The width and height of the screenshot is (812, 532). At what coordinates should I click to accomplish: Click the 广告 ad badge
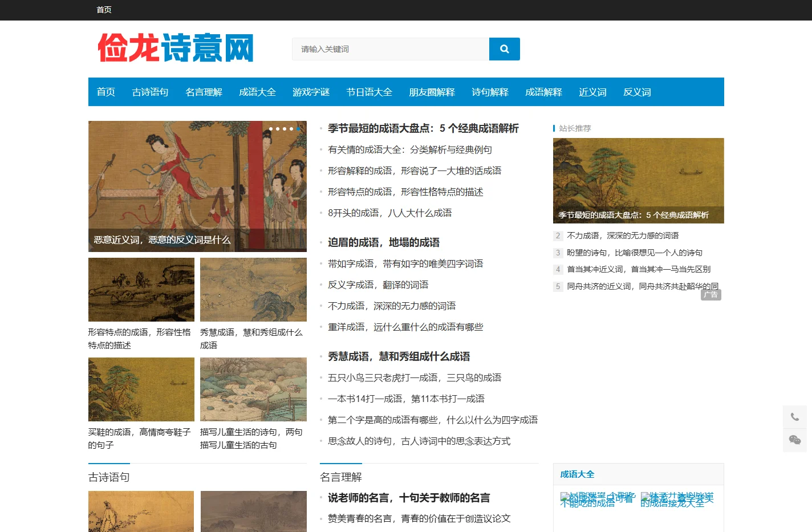pos(711,295)
